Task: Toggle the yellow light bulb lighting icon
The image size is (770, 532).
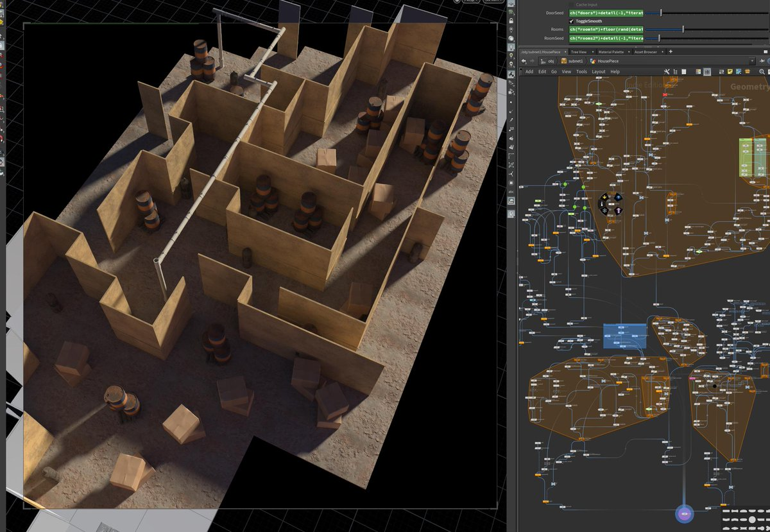Action: pos(511,55)
